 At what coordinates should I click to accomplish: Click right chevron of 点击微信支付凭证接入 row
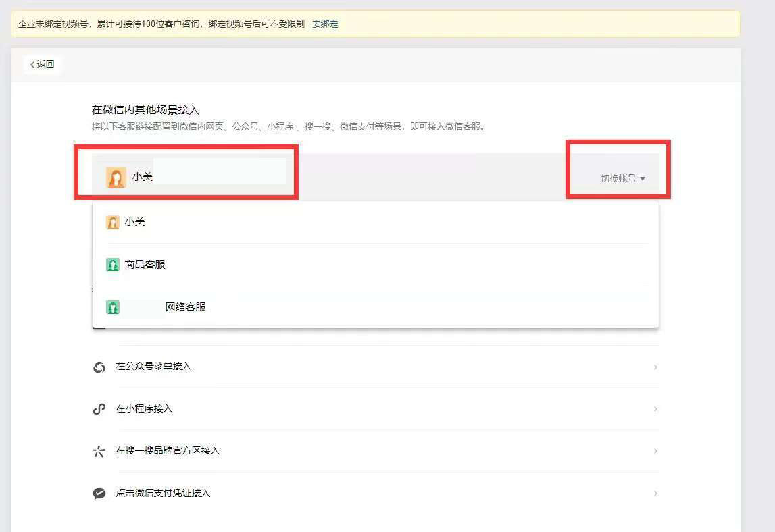655,494
